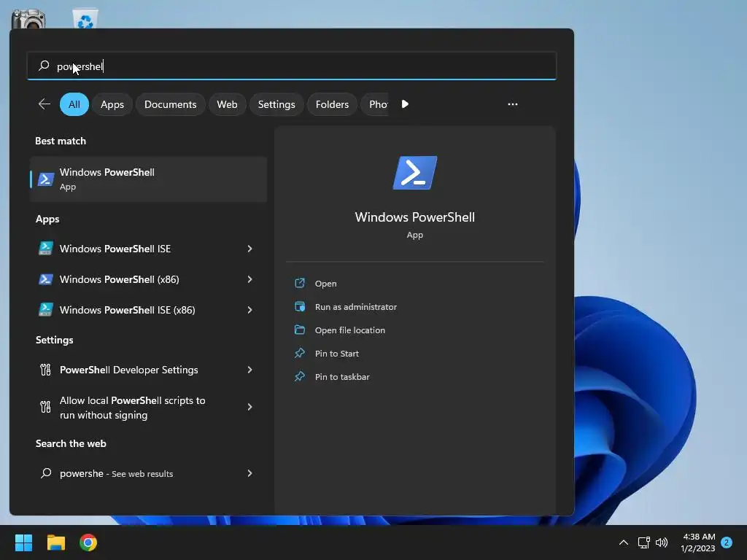Open Windows PowerShell ISE (x86) result
This screenshot has width=747, height=560.
pyautogui.click(x=148, y=309)
